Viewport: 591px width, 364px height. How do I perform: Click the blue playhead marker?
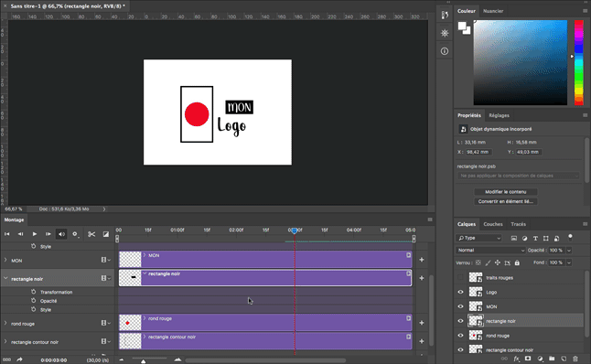click(295, 230)
